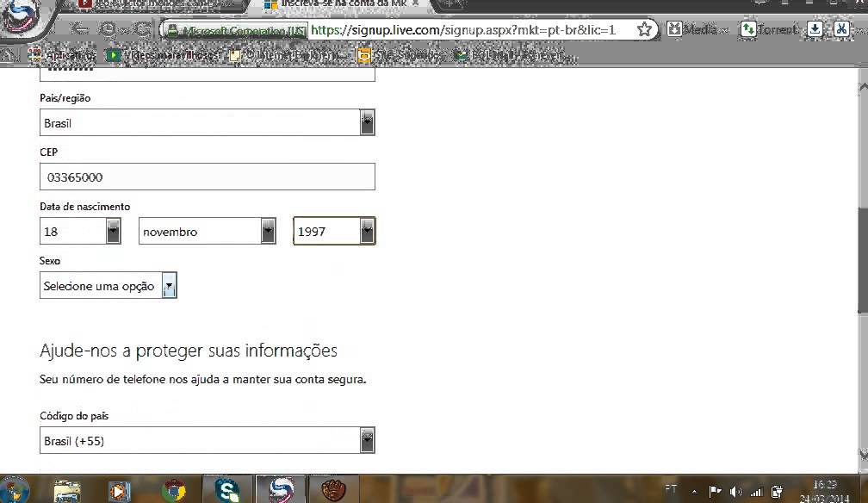Click the network signal tray icon

tap(756, 491)
